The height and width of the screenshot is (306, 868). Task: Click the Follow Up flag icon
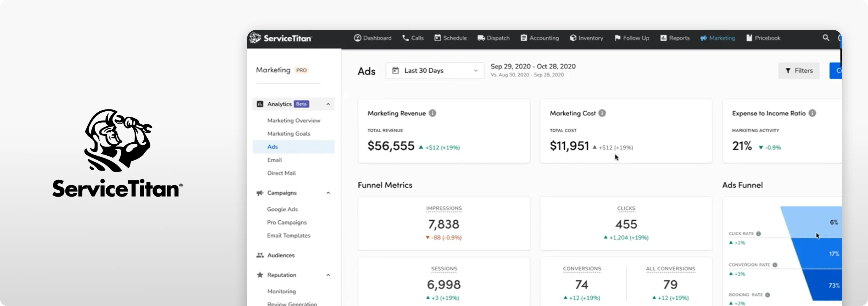click(x=618, y=38)
